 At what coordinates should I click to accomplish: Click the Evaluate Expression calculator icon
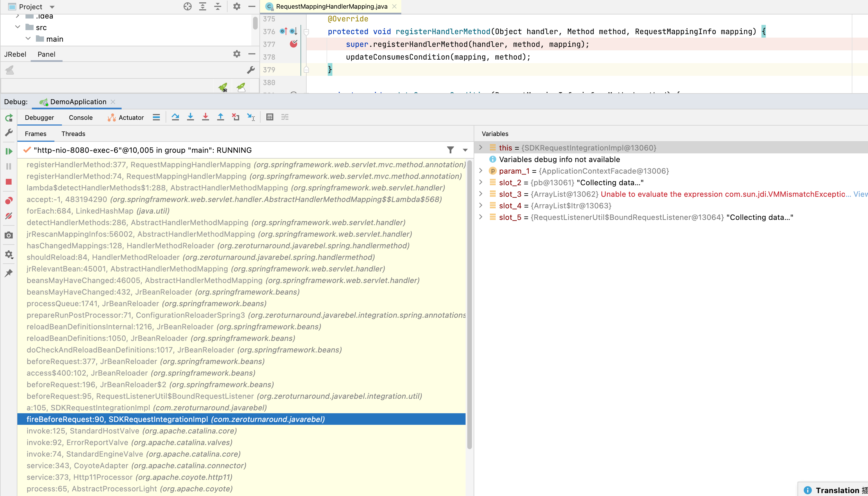coord(270,117)
